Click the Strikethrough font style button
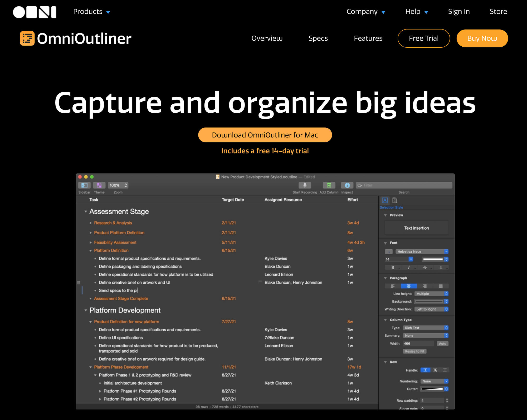Viewport: 527px width, 420px height. [x=425, y=268]
